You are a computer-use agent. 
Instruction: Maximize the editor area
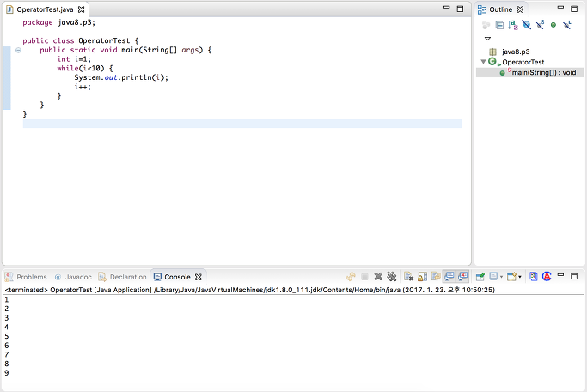[x=460, y=9]
